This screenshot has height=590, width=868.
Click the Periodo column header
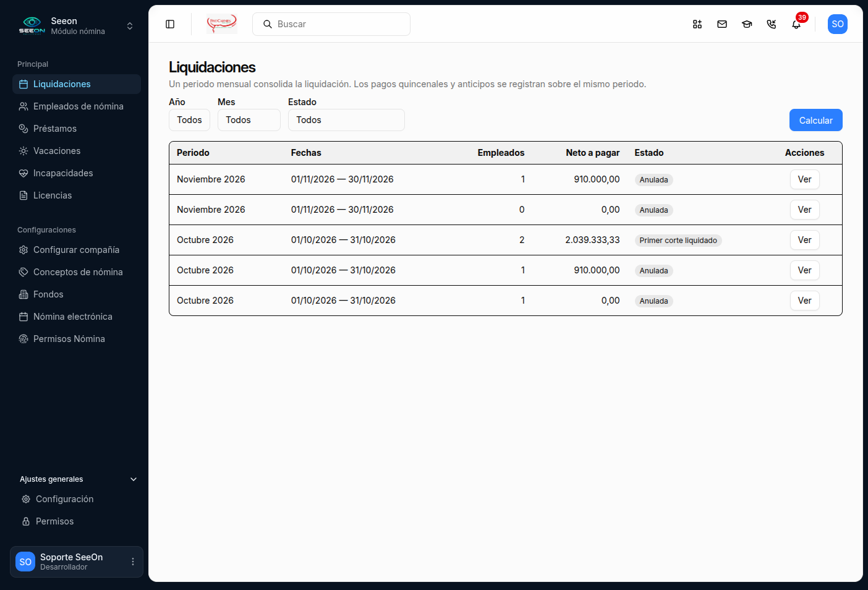pyautogui.click(x=193, y=153)
